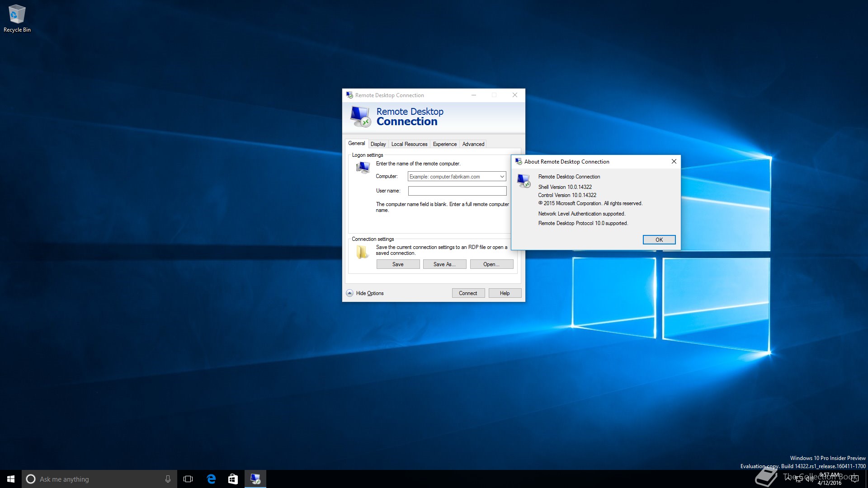Show hidden system tray icons
This screenshot has height=488, width=868.
(x=788, y=479)
